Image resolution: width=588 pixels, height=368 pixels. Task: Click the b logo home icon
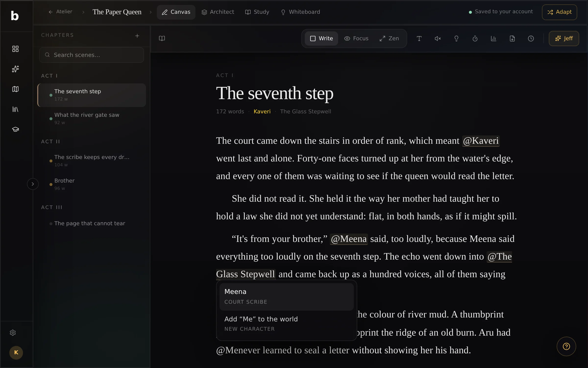tap(15, 16)
